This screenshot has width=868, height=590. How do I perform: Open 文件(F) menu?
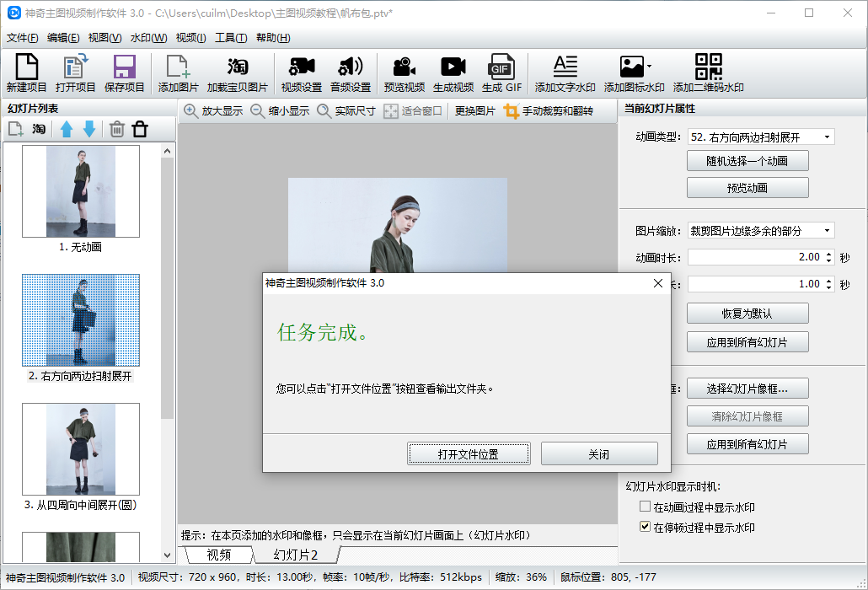(22, 38)
